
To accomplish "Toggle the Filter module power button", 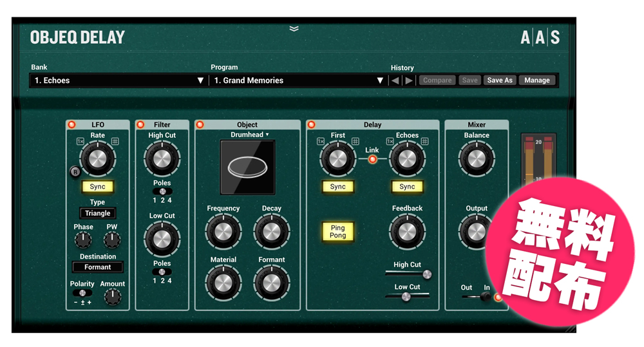I will (x=140, y=125).
